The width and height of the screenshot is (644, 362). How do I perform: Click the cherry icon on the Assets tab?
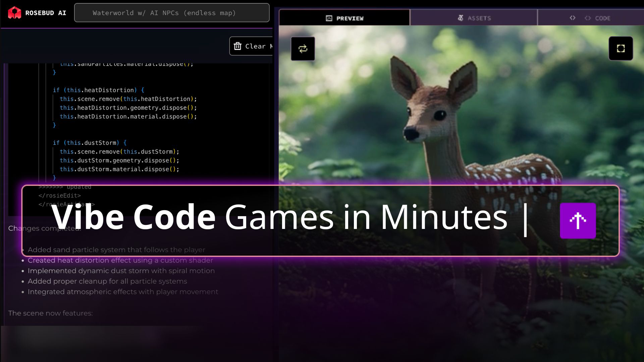pyautogui.click(x=461, y=18)
